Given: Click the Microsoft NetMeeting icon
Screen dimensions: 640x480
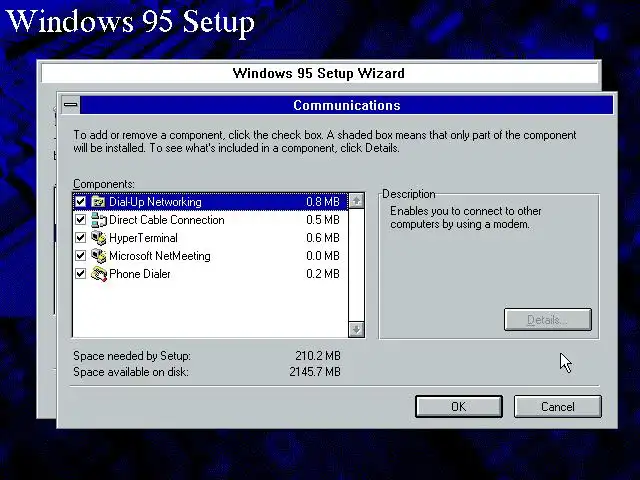Looking at the screenshot, I should pos(98,256).
